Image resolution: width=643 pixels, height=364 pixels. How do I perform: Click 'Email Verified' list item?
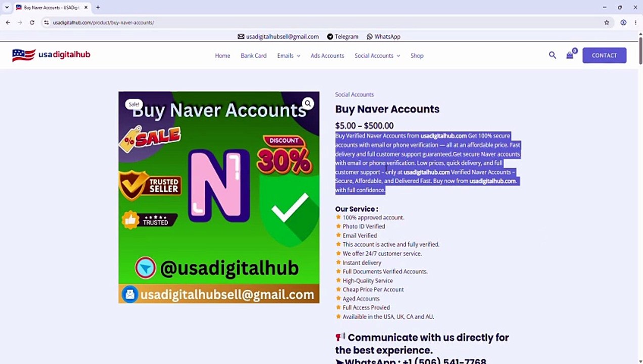coord(359,236)
